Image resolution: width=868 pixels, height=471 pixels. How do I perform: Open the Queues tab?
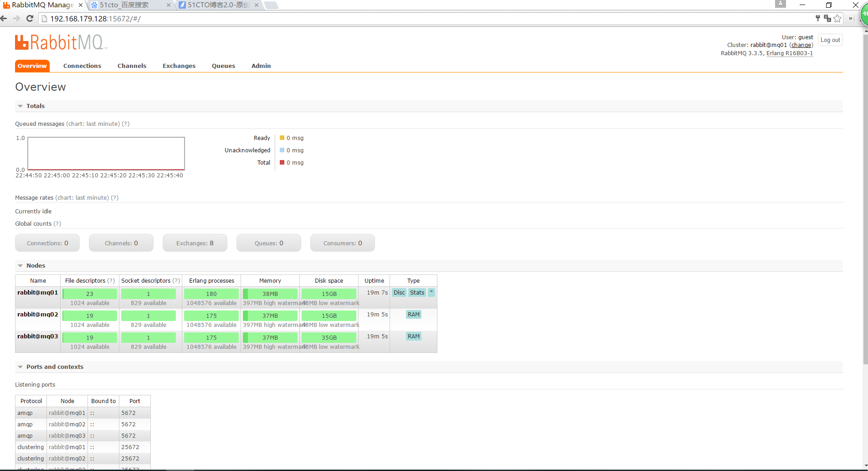[223, 66]
